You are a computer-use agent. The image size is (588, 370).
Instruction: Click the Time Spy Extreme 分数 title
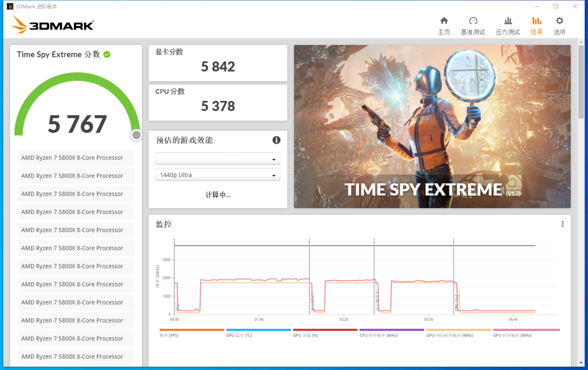coord(58,54)
